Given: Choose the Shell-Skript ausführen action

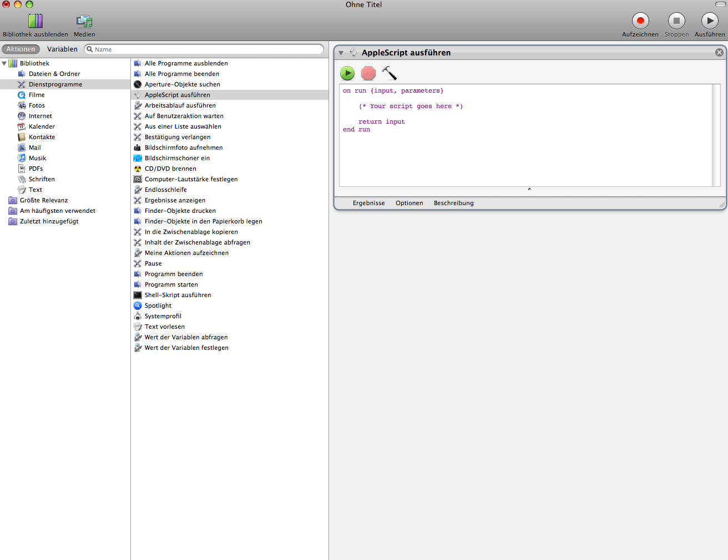Looking at the screenshot, I should (178, 295).
